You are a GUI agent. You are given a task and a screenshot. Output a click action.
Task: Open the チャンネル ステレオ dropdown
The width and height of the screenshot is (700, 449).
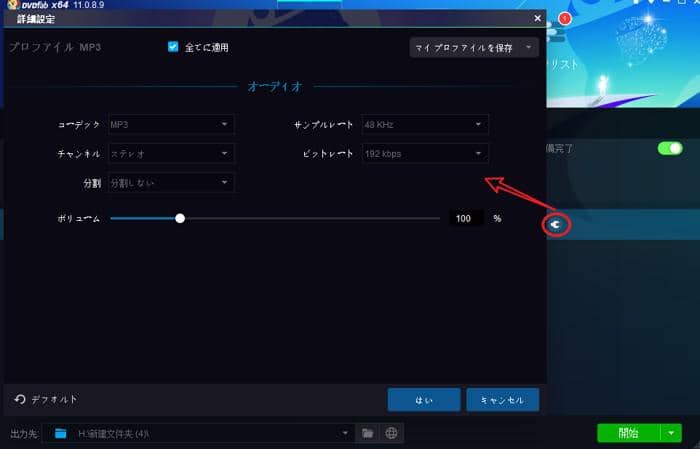click(171, 154)
